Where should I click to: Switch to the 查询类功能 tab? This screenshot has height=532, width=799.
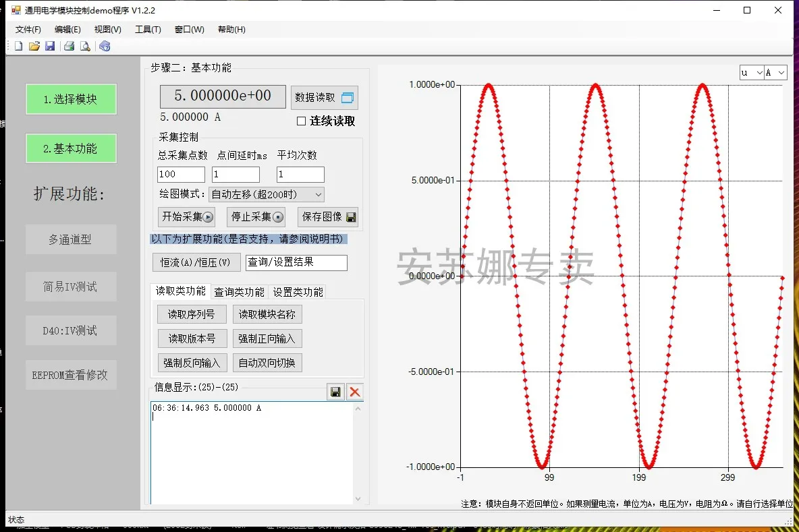pyautogui.click(x=239, y=292)
